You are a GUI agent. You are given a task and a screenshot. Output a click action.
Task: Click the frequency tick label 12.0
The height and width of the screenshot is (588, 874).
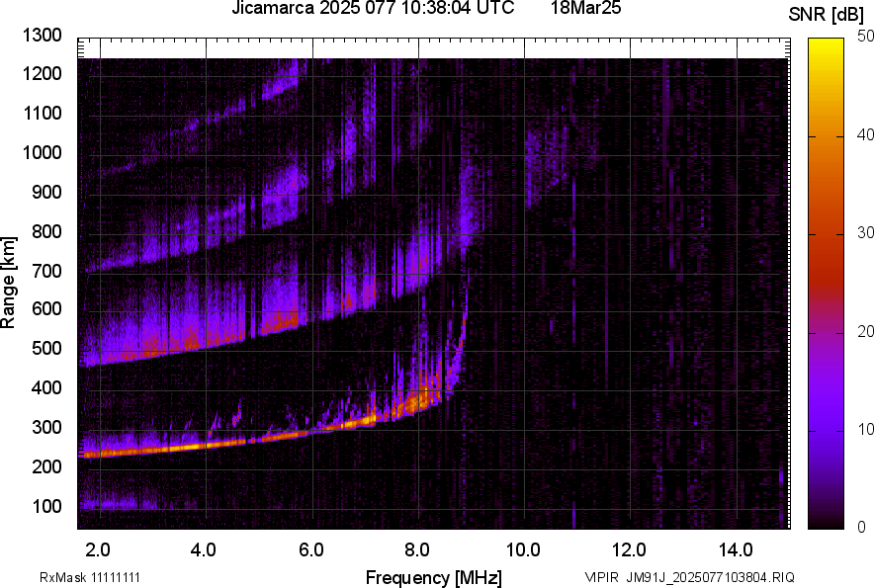point(629,550)
